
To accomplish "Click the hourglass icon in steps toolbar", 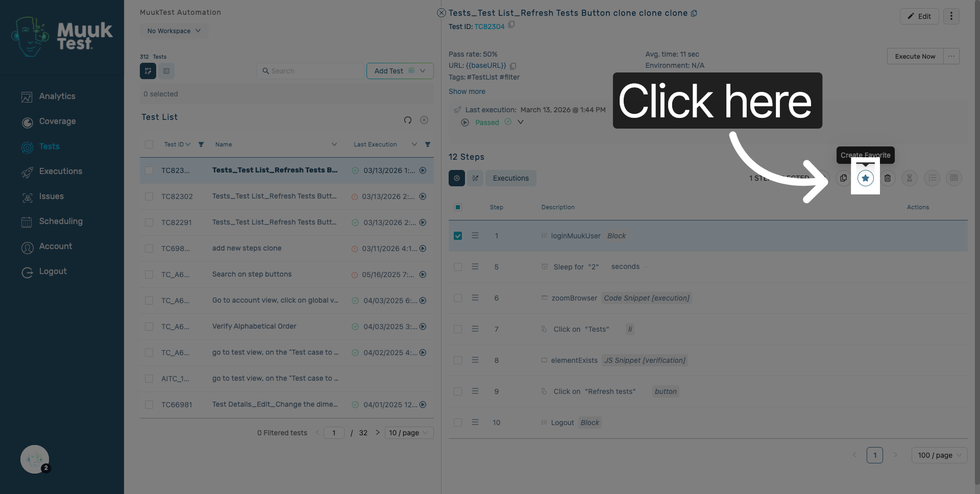I will click(910, 178).
